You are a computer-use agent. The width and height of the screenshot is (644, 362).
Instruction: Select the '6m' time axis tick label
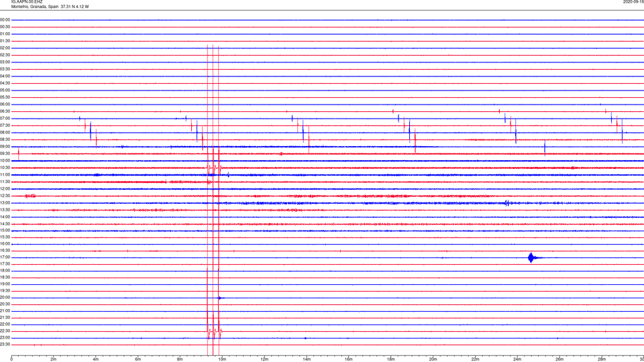pos(138,359)
